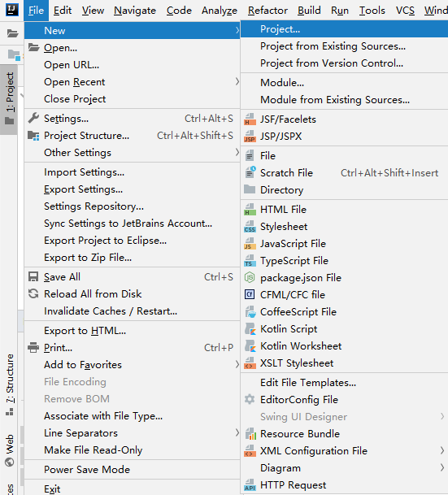Click the XSLT Stylesheet icon
Screen dimensions: 448x495
[x=250, y=363]
